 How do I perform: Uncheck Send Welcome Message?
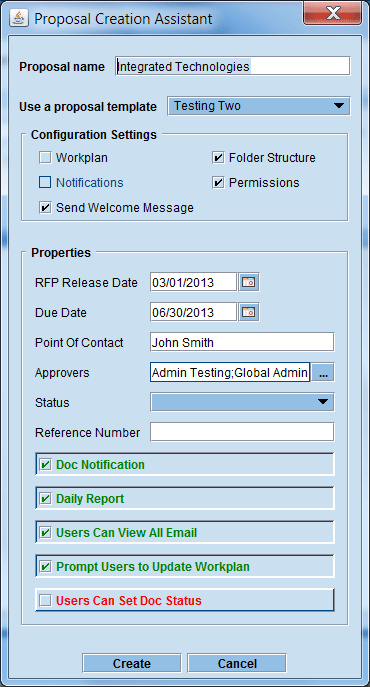tap(45, 208)
